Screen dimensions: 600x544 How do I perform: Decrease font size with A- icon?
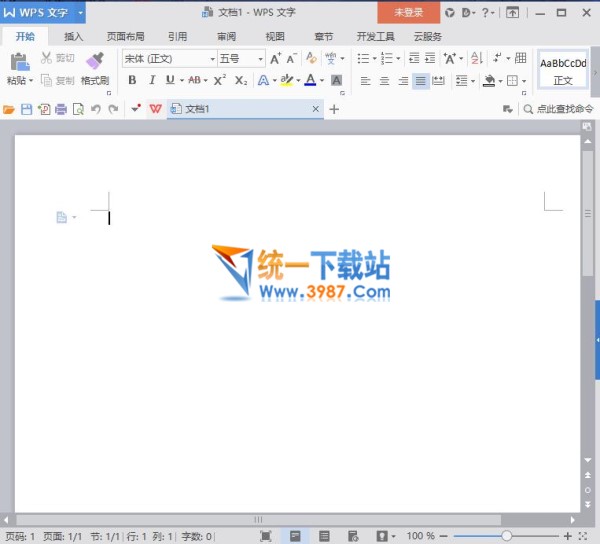click(x=291, y=59)
